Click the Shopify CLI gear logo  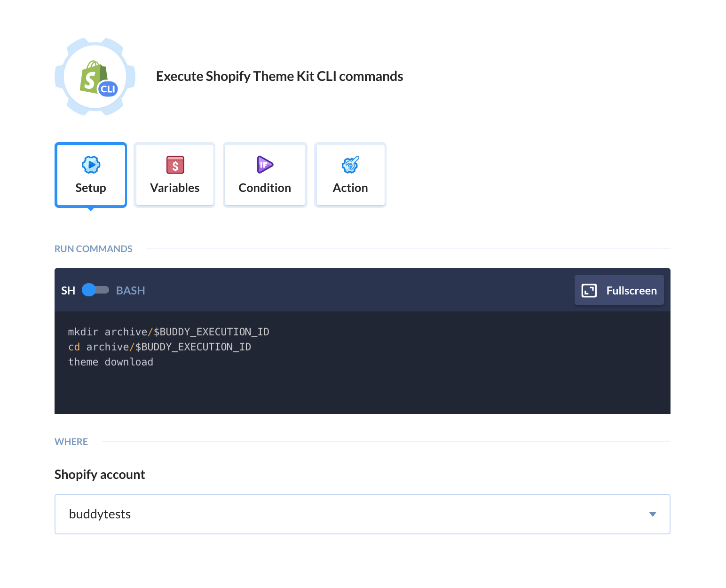(x=95, y=77)
